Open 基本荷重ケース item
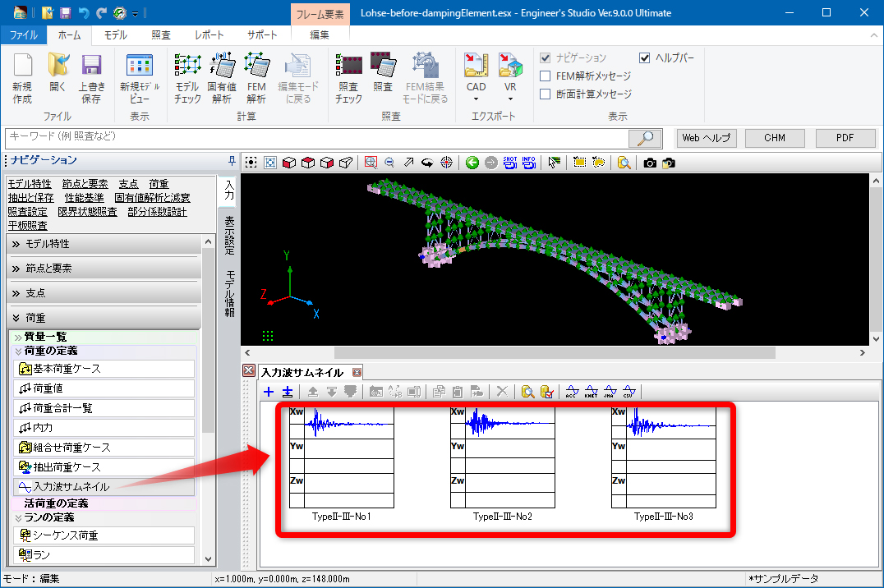Screen dimensions: 884x588 point(104,369)
